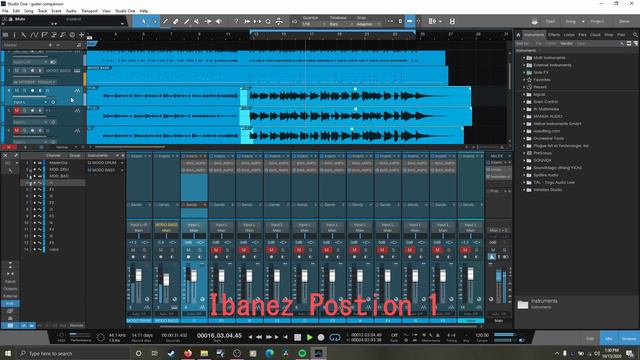Viewport: 640px width, 360px height.
Task: Open Firefox from the taskbar
Action: point(188,353)
